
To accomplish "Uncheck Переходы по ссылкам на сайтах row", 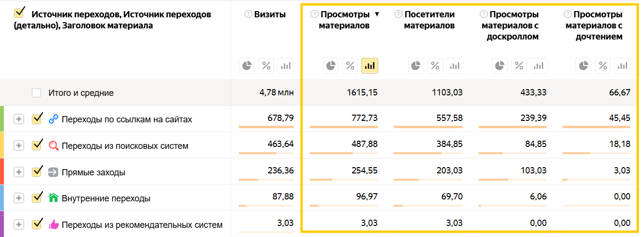I will click(37, 119).
